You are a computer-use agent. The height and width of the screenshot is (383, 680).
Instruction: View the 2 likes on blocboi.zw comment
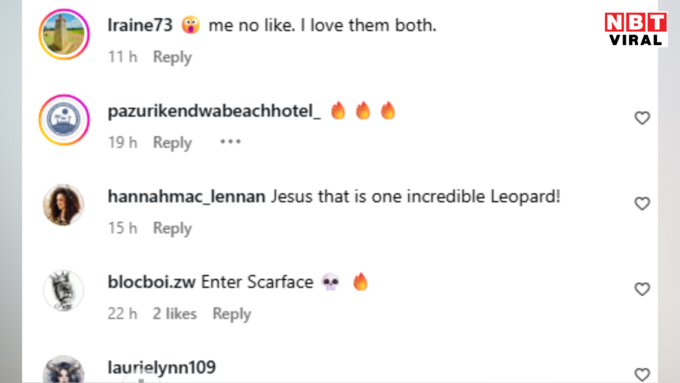[174, 314]
